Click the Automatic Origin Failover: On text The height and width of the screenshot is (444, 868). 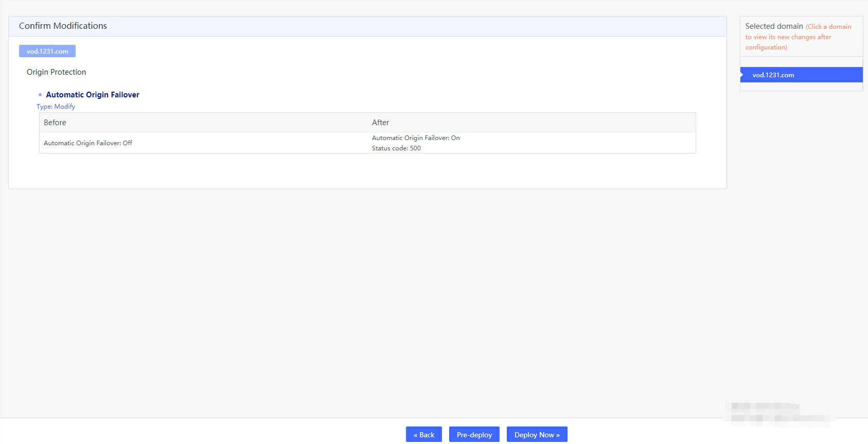point(416,138)
